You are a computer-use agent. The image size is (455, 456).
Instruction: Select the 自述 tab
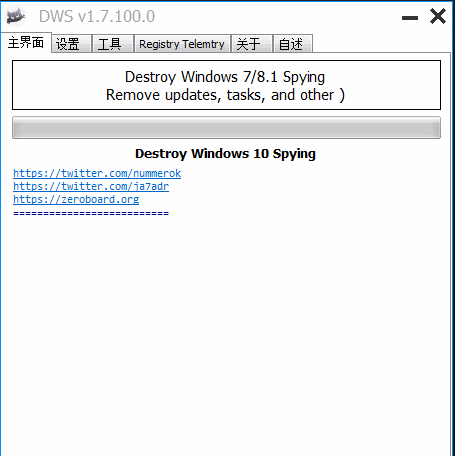[x=293, y=44]
